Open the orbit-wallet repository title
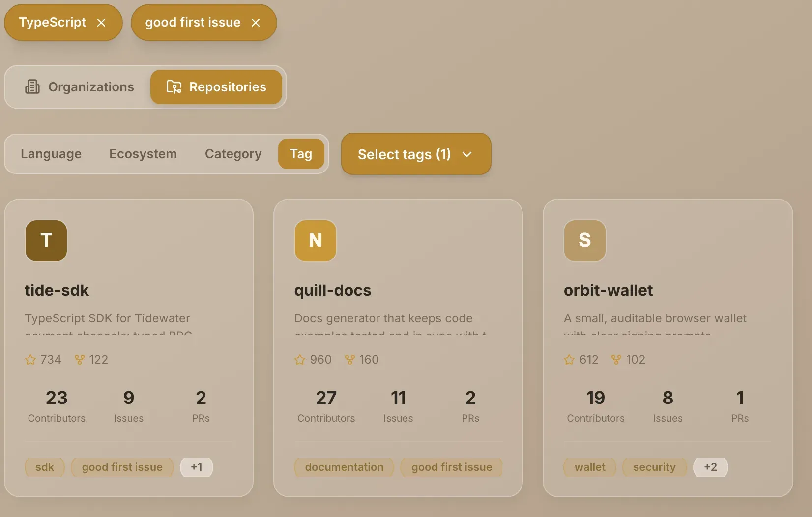The image size is (812, 517). click(609, 290)
